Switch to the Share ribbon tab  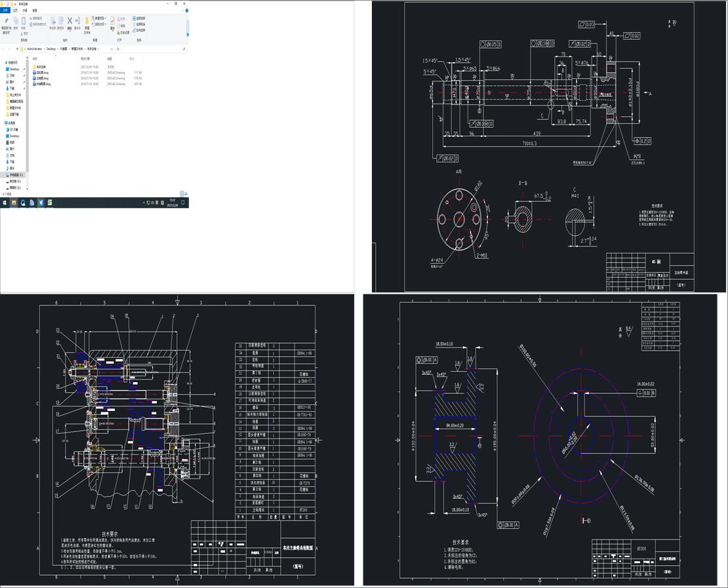pos(25,10)
